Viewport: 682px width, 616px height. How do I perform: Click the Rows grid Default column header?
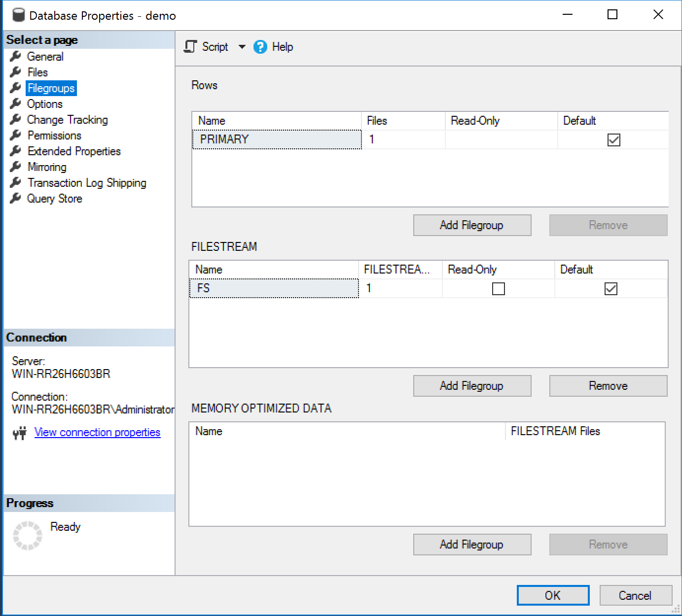click(613, 121)
